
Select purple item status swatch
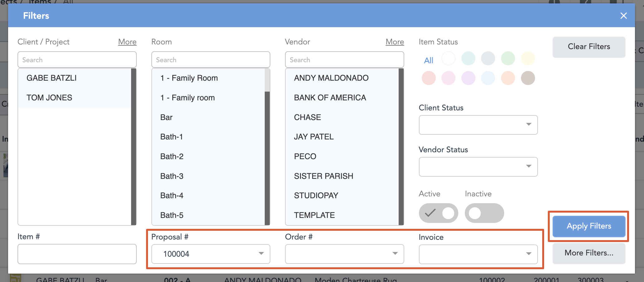[468, 78]
